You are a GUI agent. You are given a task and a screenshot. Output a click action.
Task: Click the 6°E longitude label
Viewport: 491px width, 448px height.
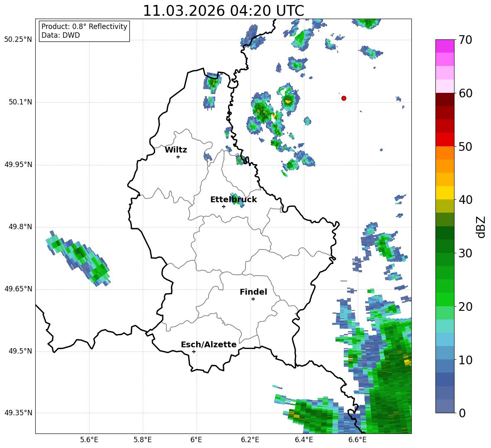click(196, 440)
